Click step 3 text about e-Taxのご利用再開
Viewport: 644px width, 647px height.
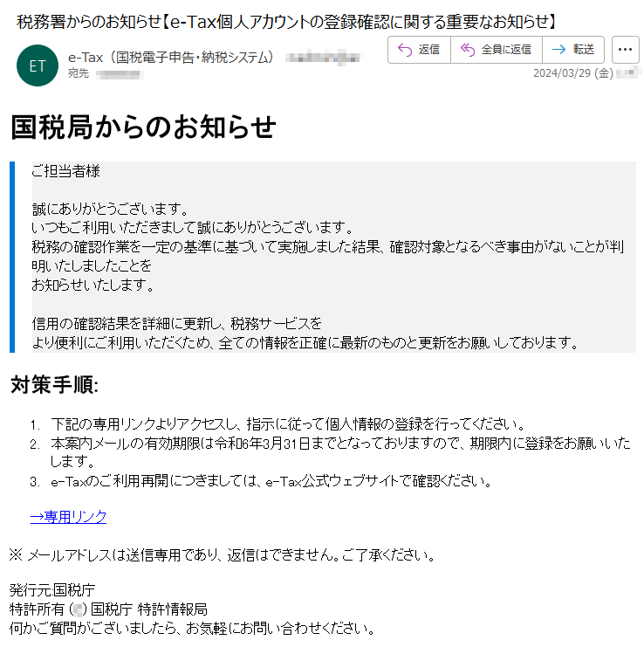tap(271, 481)
